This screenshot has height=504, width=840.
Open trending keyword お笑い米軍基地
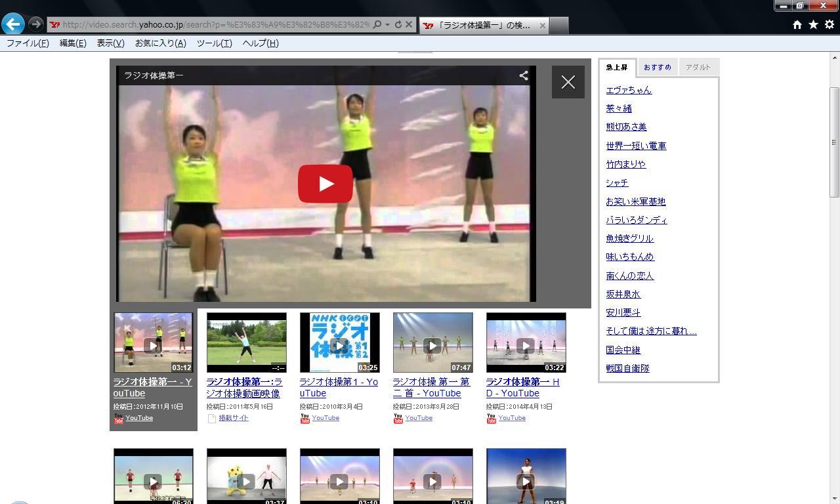[x=635, y=201]
